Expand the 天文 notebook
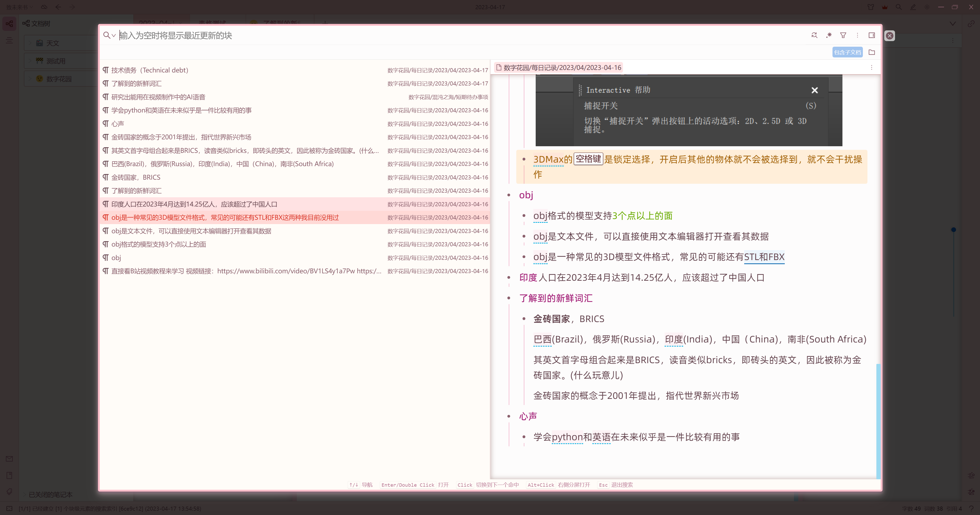The image size is (980, 515). pyautogui.click(x=30, y=43)
